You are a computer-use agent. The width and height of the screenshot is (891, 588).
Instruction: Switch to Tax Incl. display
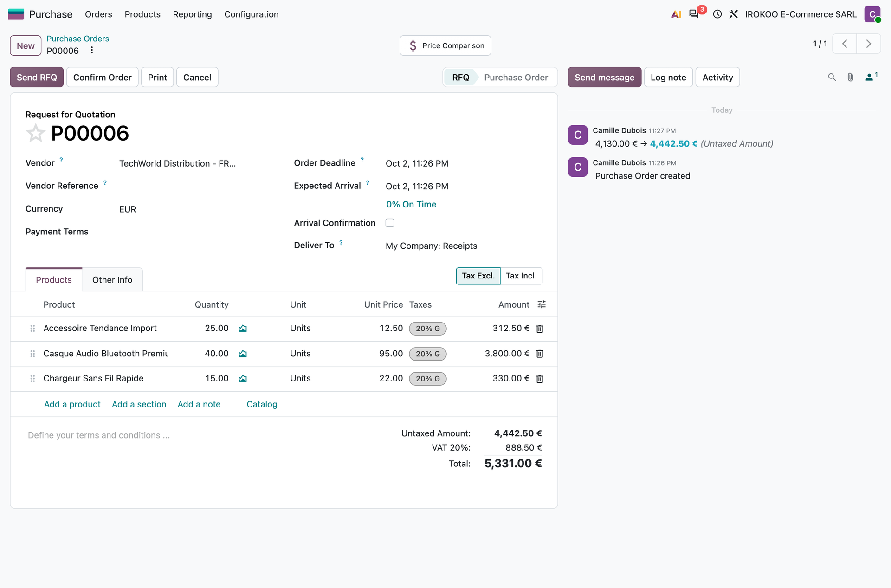tap(521, 276)
